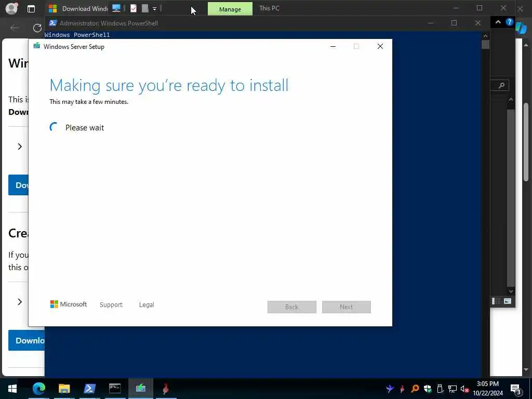Close the Windows Server Setup dialog
Screen dimensions: 532x399
point(380,46)
